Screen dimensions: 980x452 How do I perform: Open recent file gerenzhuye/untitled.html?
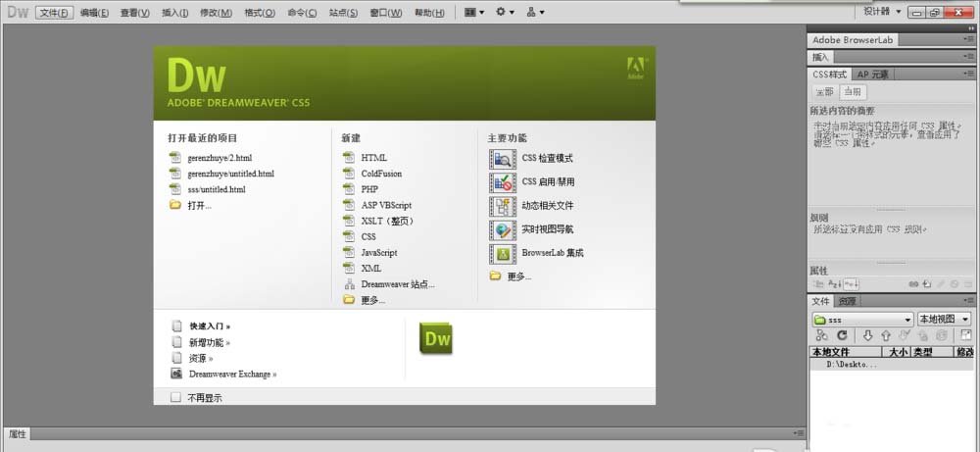(x=230, y=174)
